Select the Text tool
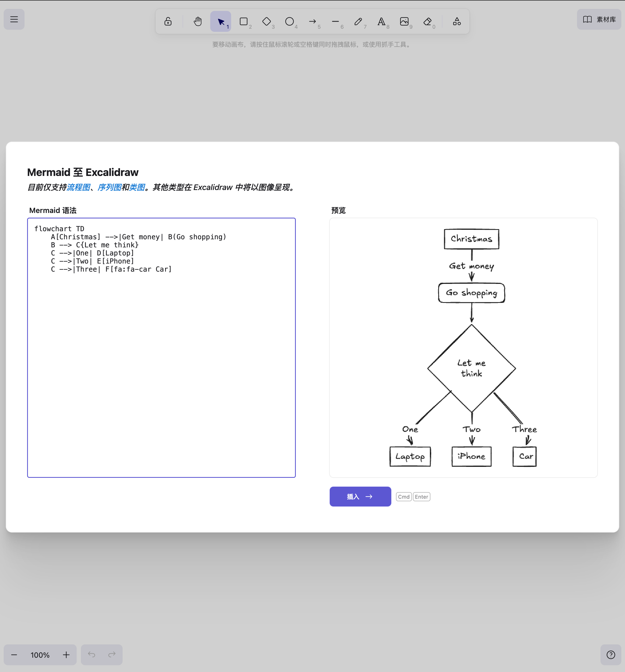The width and height of the screenshot is (625, 672). [x=381, y=22]
